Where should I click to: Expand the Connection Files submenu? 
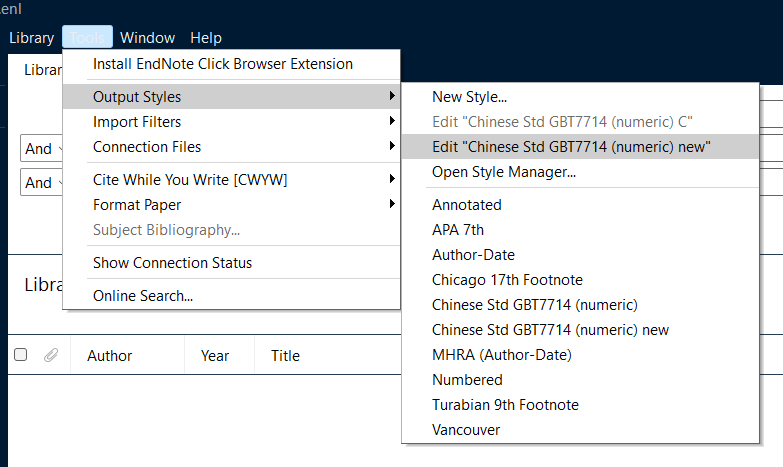click(x=232, y=146)
